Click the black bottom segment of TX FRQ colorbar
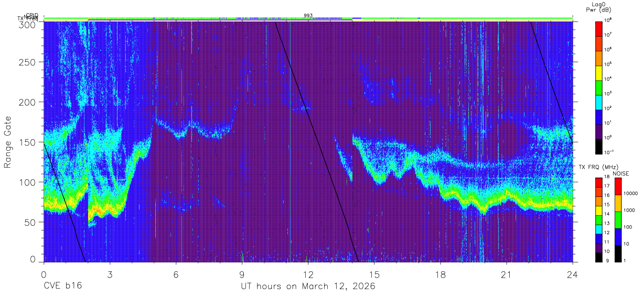 pyautogui.click(x=599, y=257)
